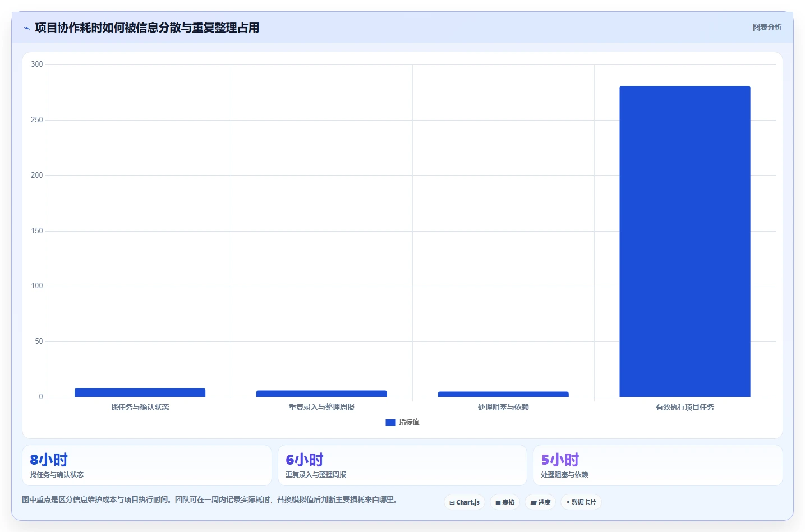This screenshot has width=805, height=532.
Task: Click the 处理阻塞与依赖 axis label
Action: coord(503,407)
